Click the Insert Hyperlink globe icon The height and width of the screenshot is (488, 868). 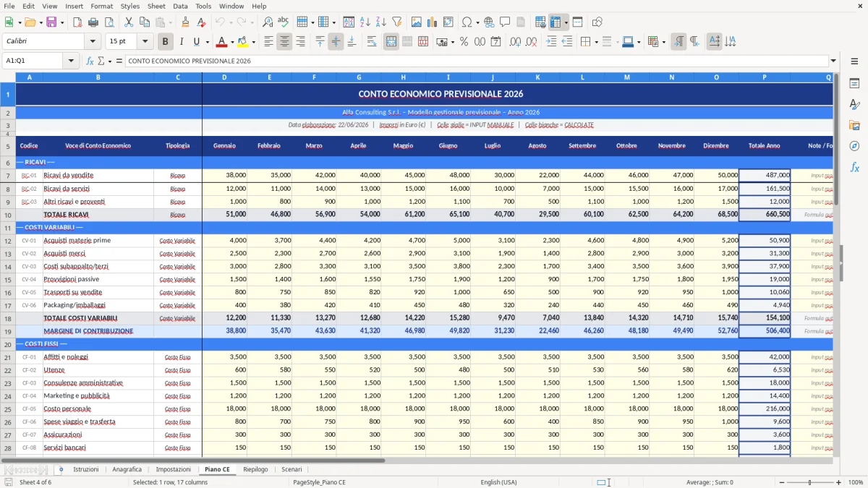(489, 22)
